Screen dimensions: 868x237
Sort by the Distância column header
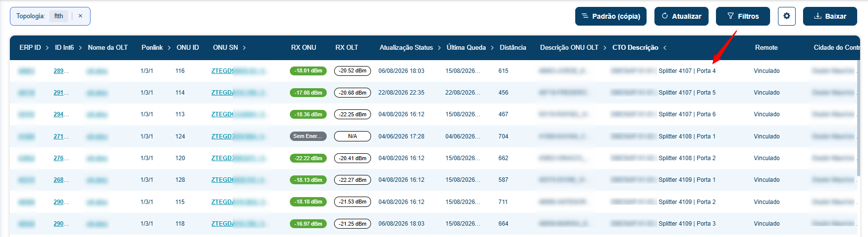click(513, 48)
